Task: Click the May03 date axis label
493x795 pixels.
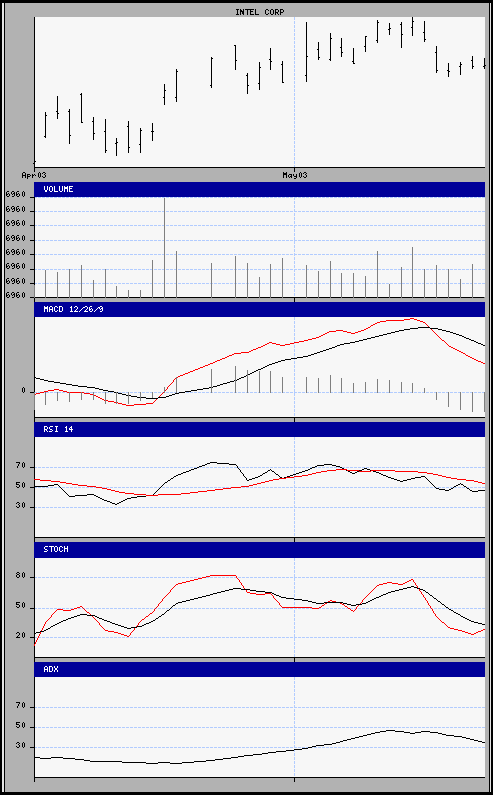Action: coord(295,175)
